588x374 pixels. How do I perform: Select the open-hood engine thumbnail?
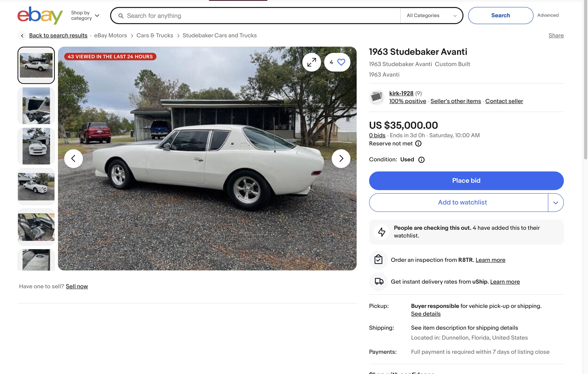click(36, 106)
